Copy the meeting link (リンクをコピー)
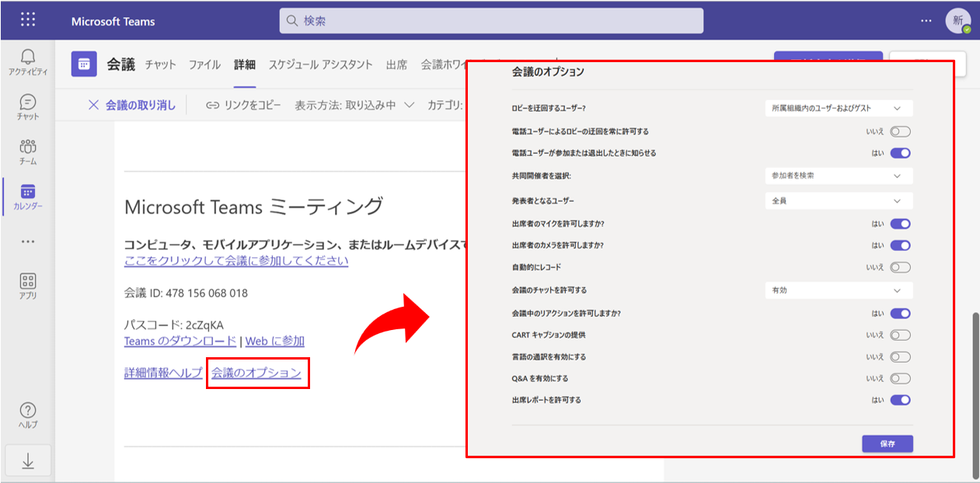980x483 pixels. [243, 105]
